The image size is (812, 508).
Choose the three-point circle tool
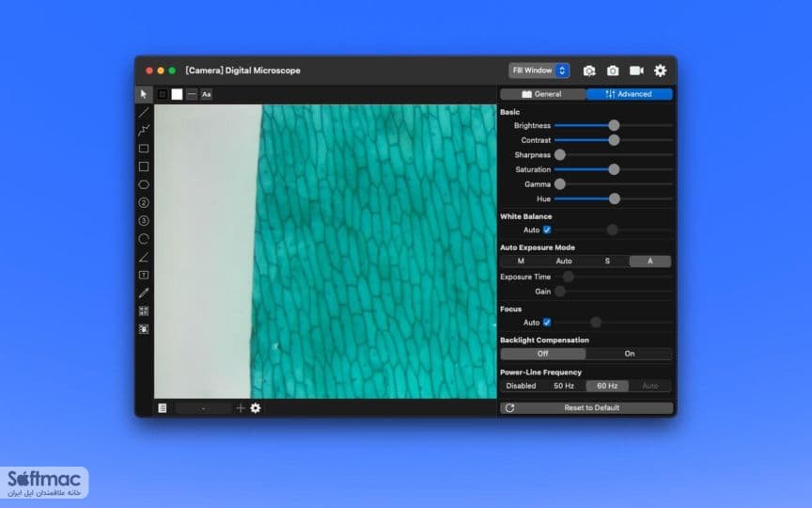pos(144,221)
